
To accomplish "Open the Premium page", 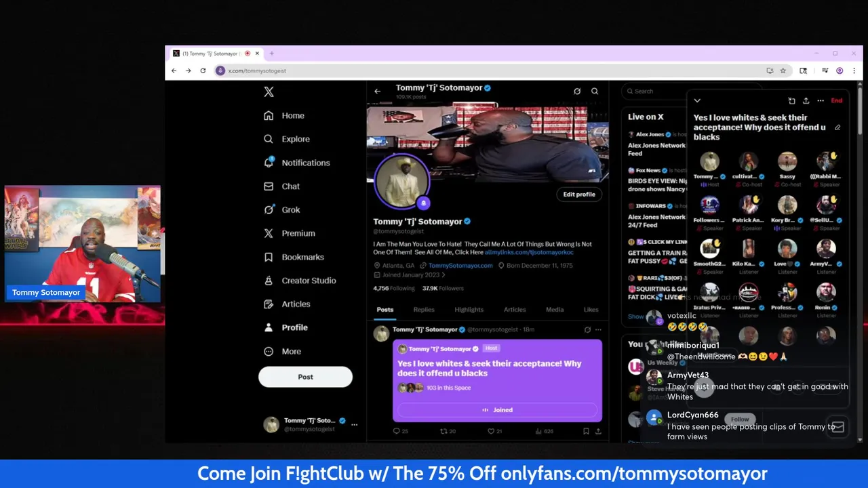I will tap(290, 233).
